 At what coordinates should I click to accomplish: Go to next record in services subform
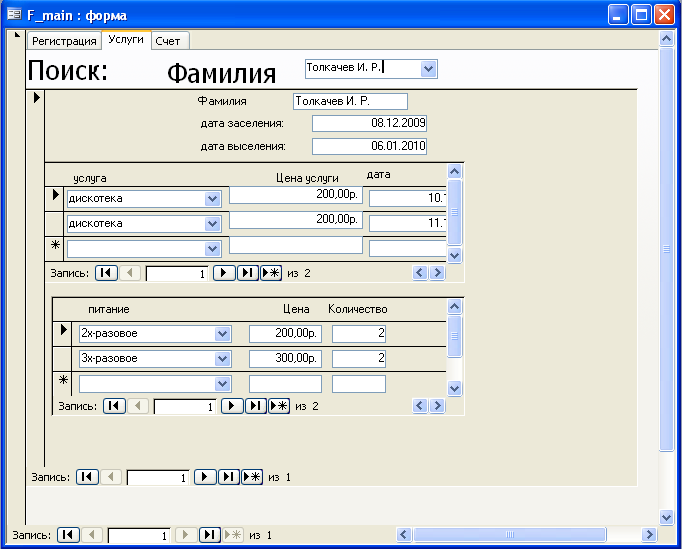[x=224, y=272]
